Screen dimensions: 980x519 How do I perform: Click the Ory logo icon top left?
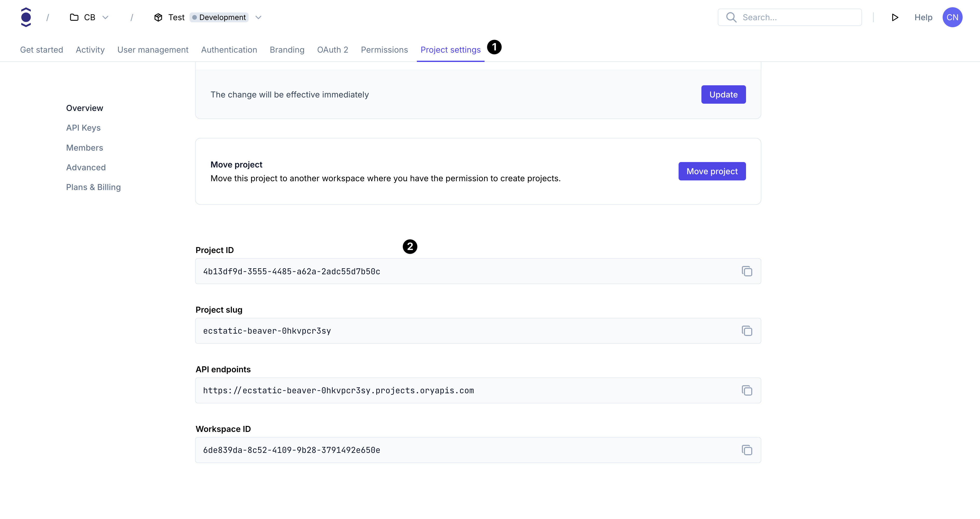(26, 17)
